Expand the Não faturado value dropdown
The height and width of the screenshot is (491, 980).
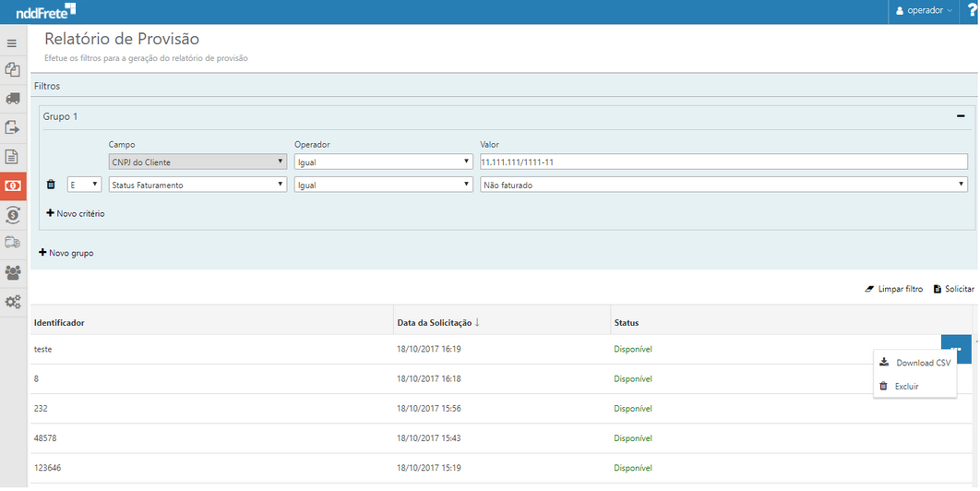click(723, 185)
